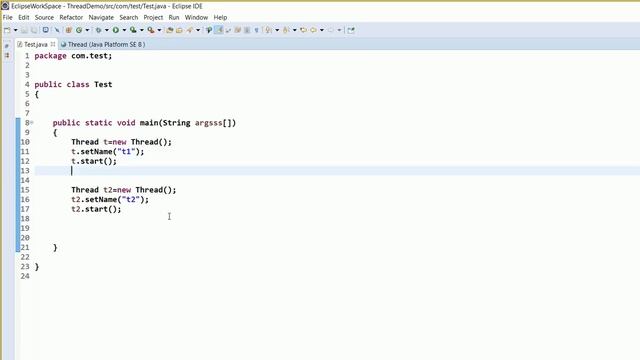Click 't.setName("t1");' on line 11
This screenshot has width=640, height=360.
pos(108,151)
